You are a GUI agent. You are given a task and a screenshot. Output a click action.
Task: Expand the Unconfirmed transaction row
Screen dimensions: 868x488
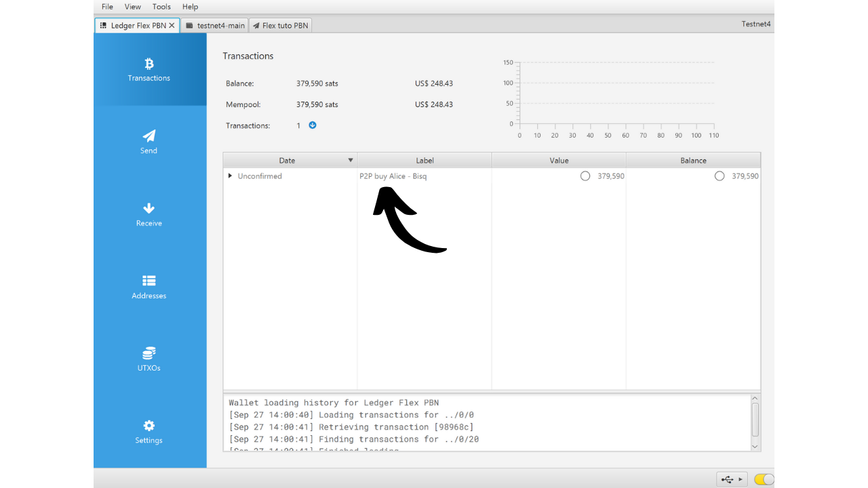coord(231,176)
